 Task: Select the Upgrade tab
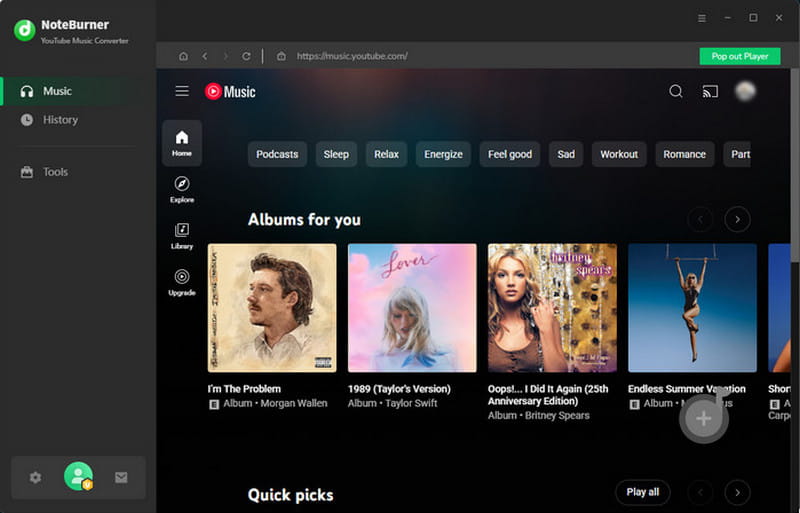(182, 283)
